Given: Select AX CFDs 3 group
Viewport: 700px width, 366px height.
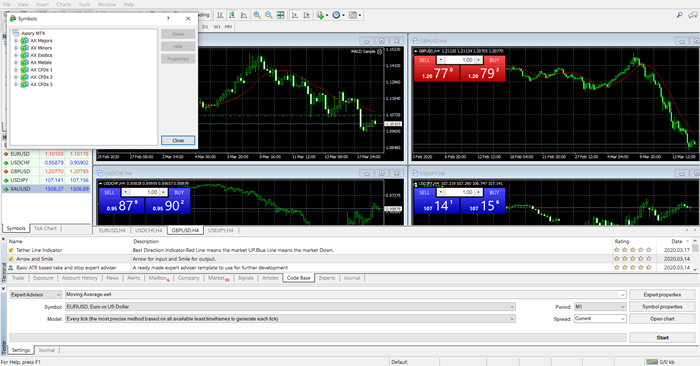Looking at the screenshot, I should [41, 84].
